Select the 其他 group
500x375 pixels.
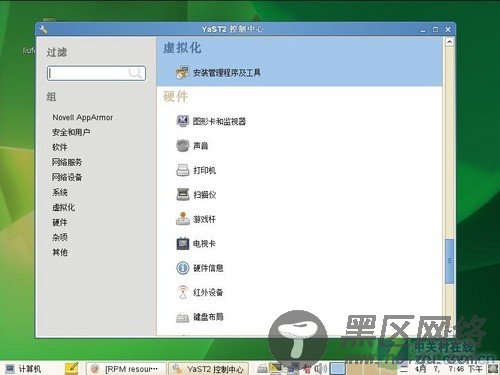[x=60, y=252]
